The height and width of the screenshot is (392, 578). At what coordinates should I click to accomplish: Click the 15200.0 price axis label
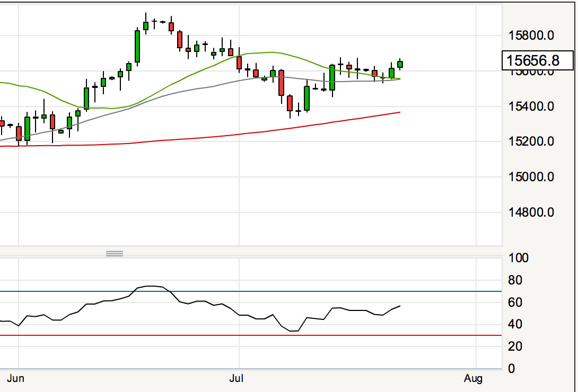click(x=531, y=141)
